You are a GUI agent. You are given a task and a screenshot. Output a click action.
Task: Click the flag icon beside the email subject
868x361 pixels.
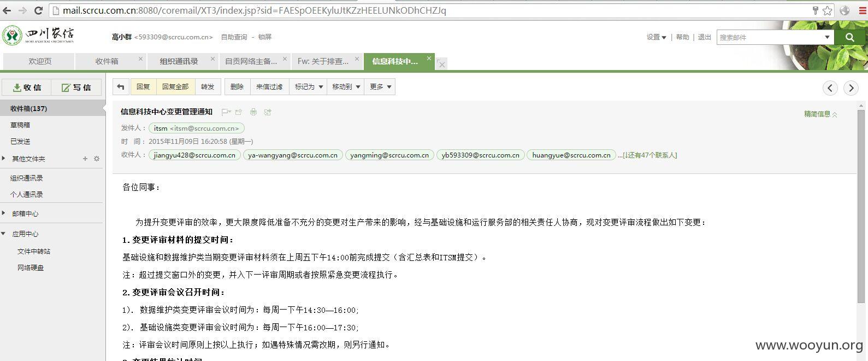(x=226, y=112)
